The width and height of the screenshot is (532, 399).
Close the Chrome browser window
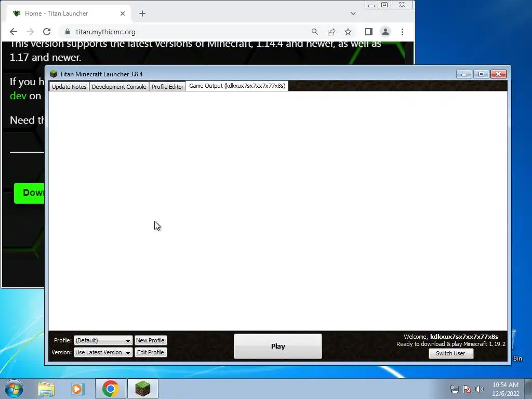pyautogui.click(x=402, y=5)
